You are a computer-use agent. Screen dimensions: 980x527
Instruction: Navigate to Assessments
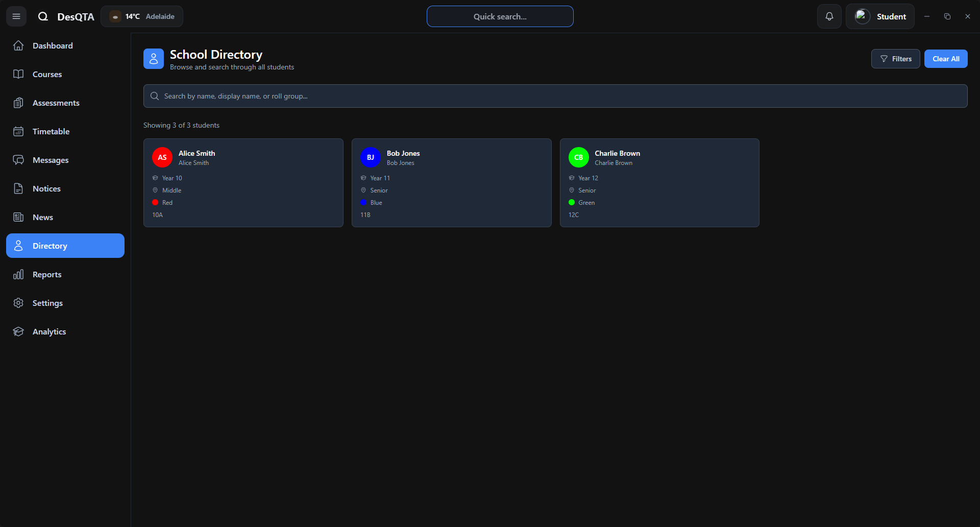tap(56, 103)
